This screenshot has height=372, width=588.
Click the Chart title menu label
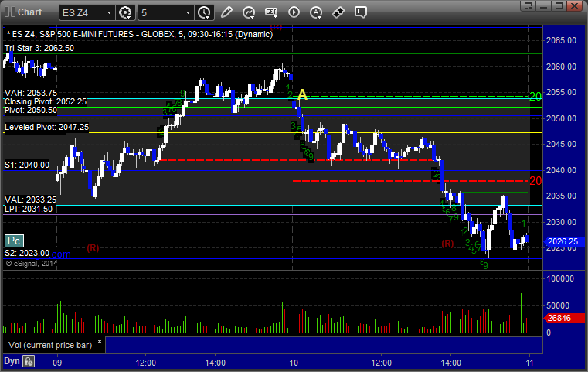tap(30, 12)
